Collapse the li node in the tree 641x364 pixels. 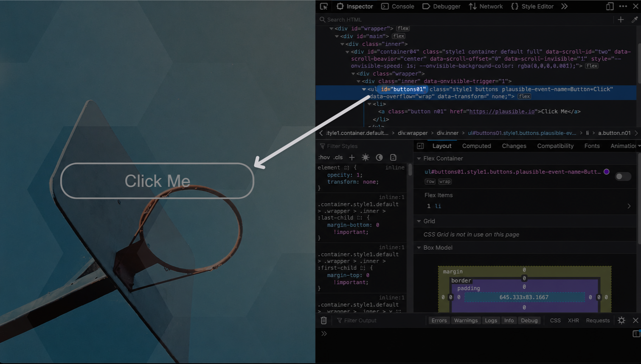pyautogui.click(x=369, y=104)
